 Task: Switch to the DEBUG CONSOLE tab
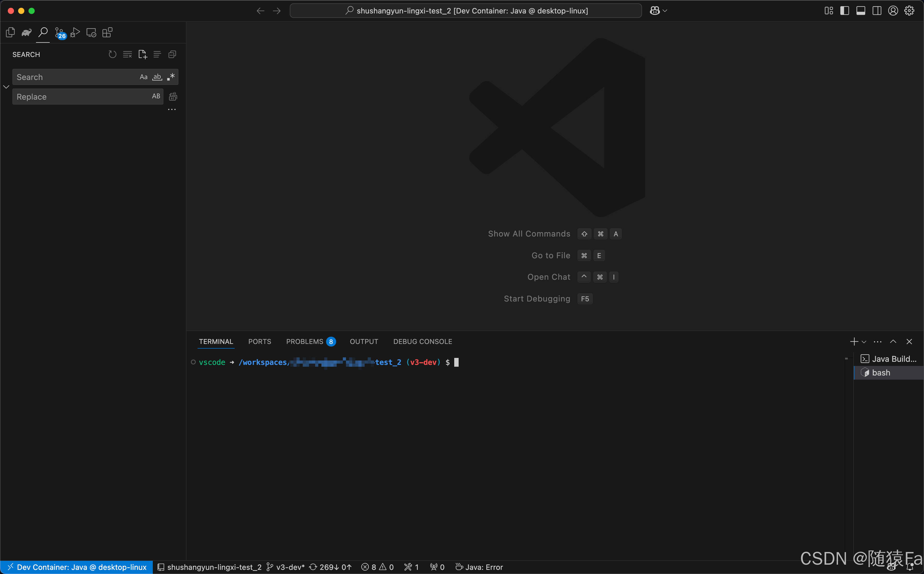[422, 342]
